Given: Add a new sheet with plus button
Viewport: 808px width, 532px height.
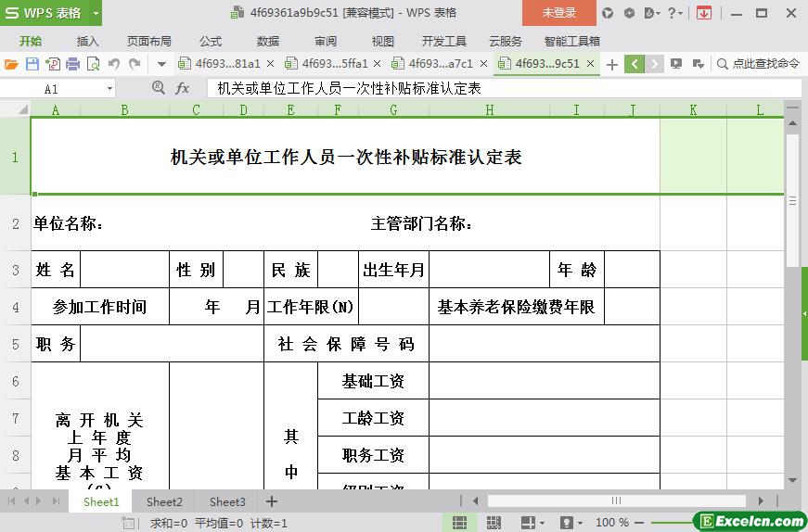Looking at the screenshot, I should pos(272,501).
